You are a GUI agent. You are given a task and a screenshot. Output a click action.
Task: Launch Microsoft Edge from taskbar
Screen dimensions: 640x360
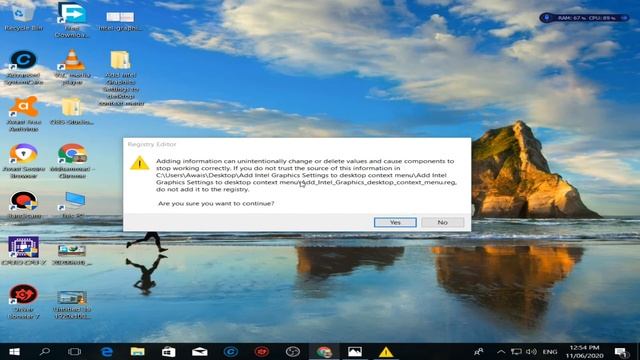click(x=107, y=352)
